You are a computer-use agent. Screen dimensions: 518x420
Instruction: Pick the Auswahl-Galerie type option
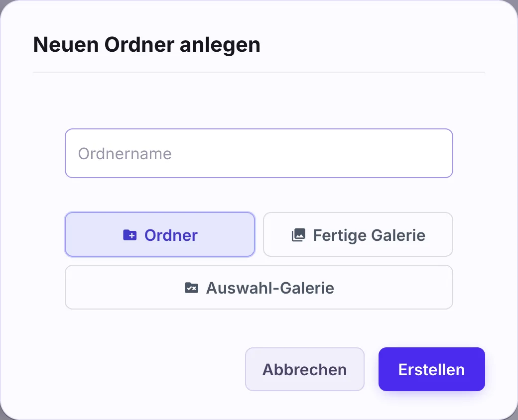[x=259, y=287]
